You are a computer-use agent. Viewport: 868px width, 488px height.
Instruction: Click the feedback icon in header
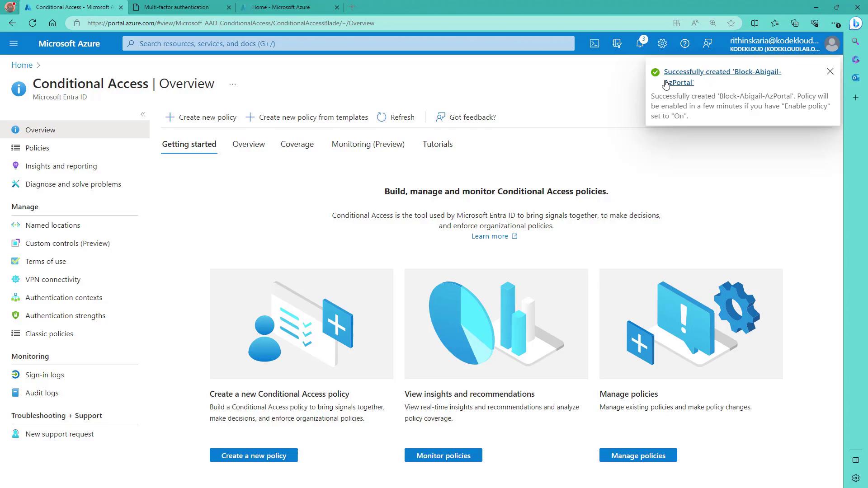coord(708,43)
